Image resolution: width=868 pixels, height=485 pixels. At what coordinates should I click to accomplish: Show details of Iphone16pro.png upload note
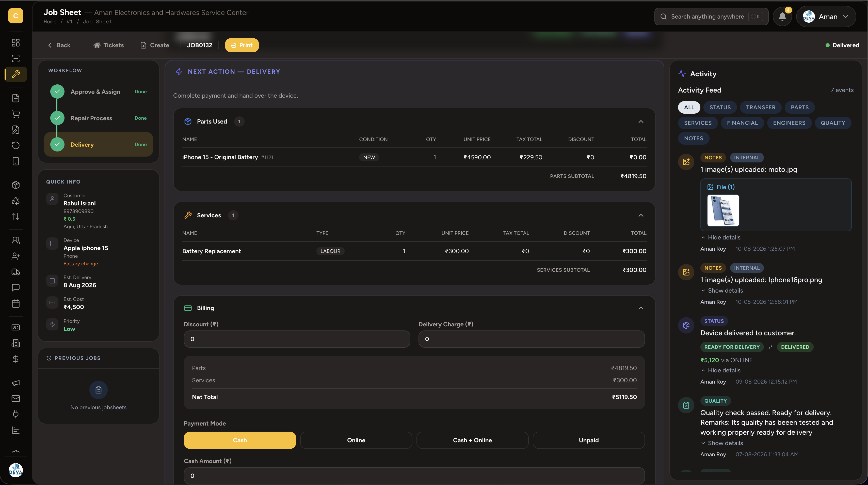tap(721, 290)
